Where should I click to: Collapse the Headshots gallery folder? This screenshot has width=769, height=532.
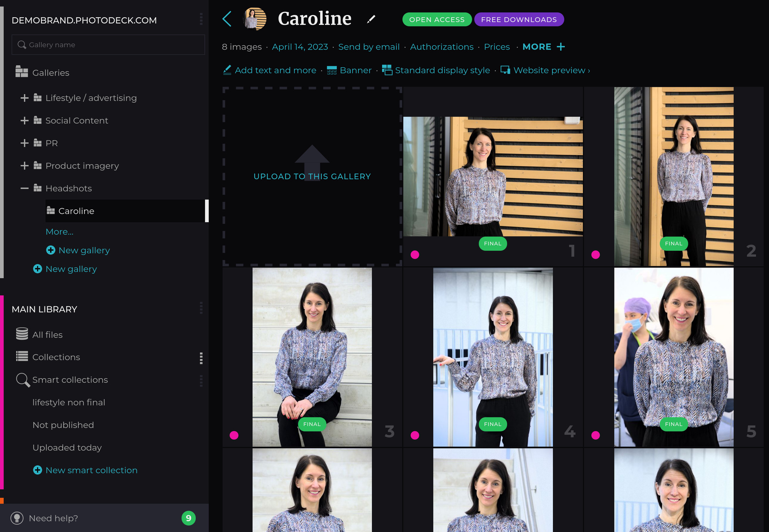pyautogui.click(x=25, y=188)
